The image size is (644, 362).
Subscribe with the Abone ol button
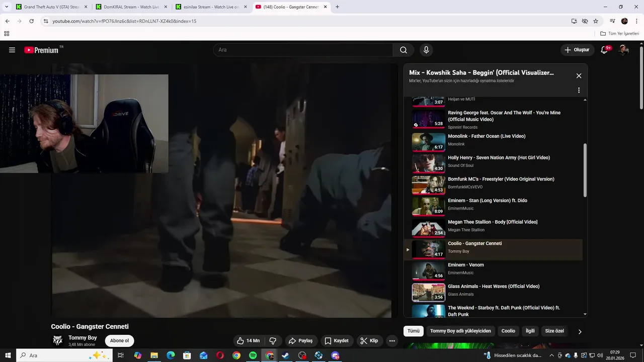tap(119, 341)
